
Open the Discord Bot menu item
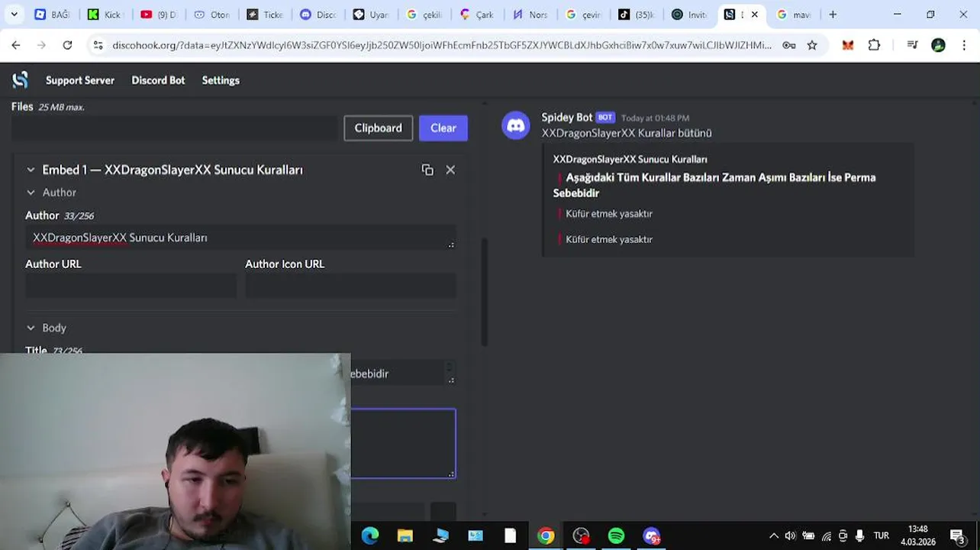158,80
